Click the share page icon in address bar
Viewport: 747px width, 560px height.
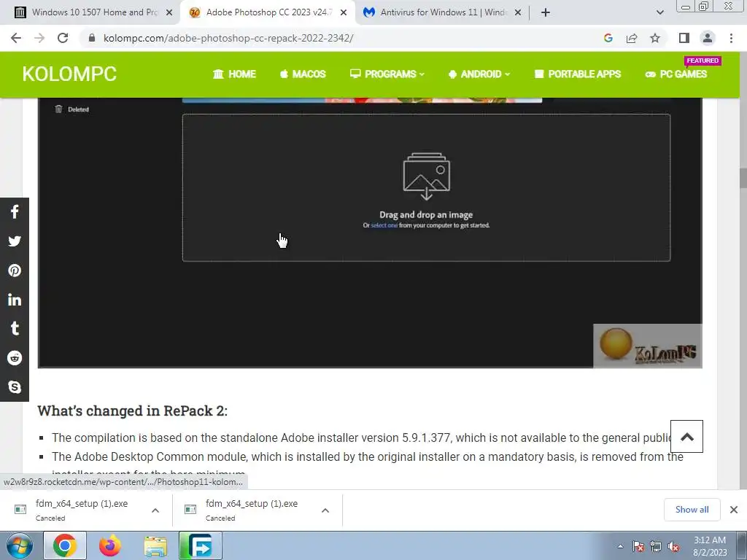pos(632,38)
